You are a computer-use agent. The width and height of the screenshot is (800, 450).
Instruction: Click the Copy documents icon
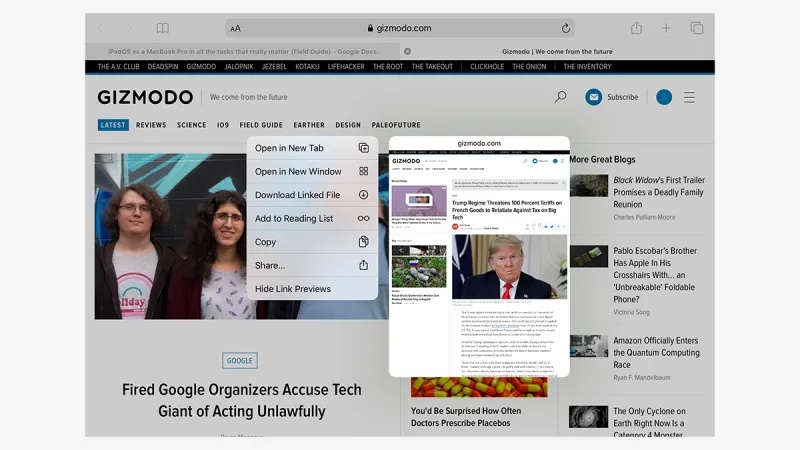tap(363, 242)
